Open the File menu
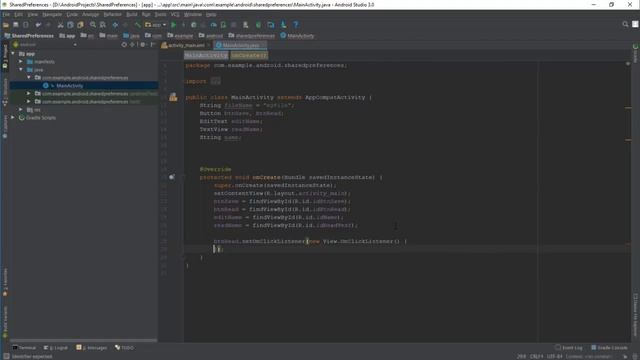The width and height of the screenshot is (640, 360). pos(6,14)
